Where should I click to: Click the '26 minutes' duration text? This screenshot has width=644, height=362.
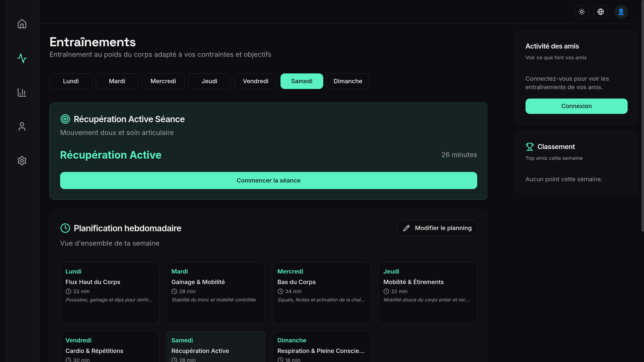coord(459,155)
